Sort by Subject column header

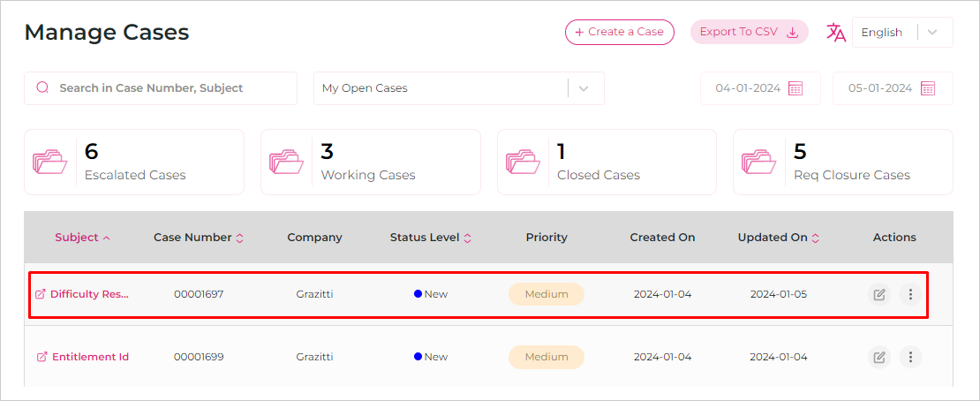coord(82,237)
